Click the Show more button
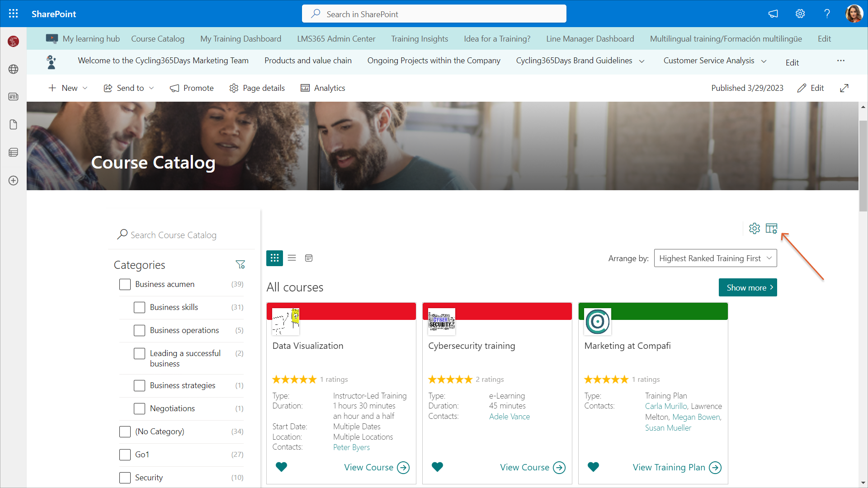The height and width of the screenshot is (488, 868). [747, 287]
